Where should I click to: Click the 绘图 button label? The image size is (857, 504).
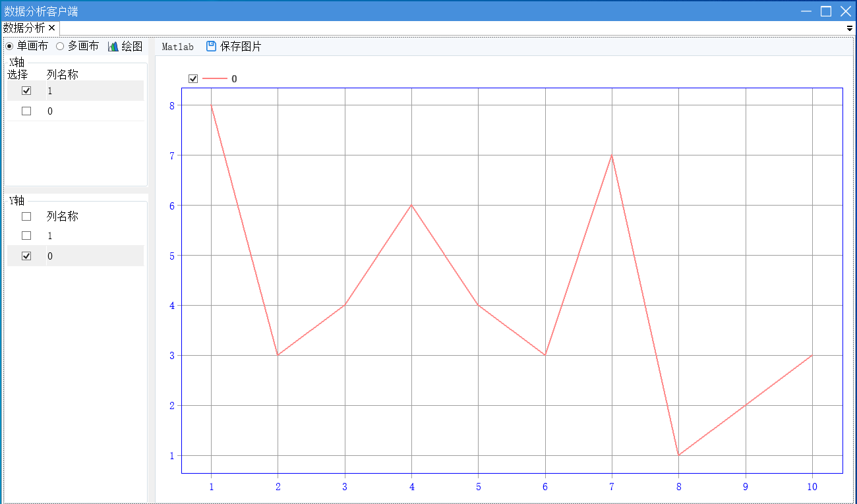[132, 47]
